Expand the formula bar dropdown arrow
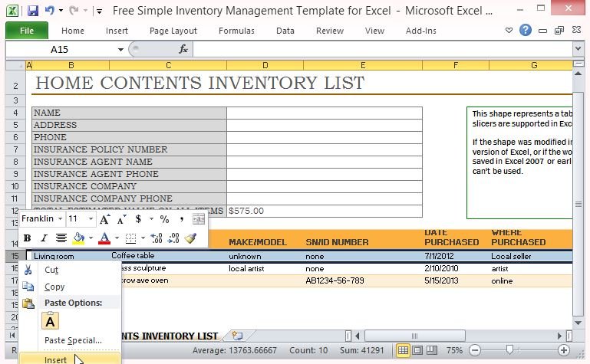Image resolution: width=590 pixels, height=364 pixels. [578, 49]
